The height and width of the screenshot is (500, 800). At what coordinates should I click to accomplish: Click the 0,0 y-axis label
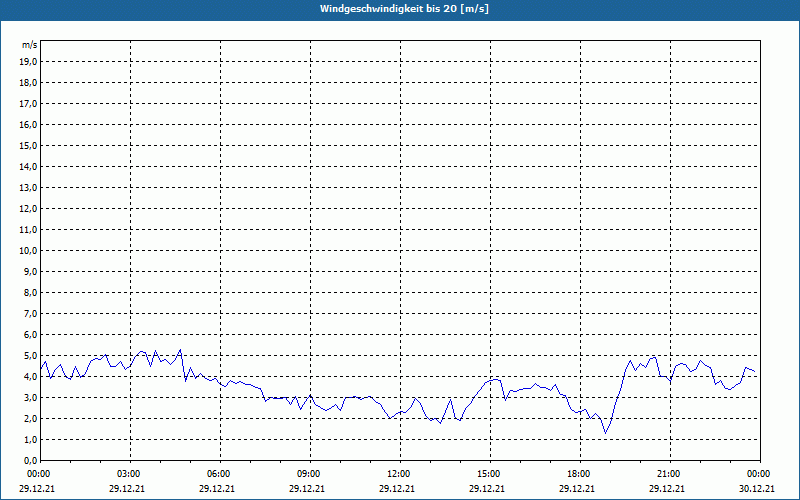(30, 461)
